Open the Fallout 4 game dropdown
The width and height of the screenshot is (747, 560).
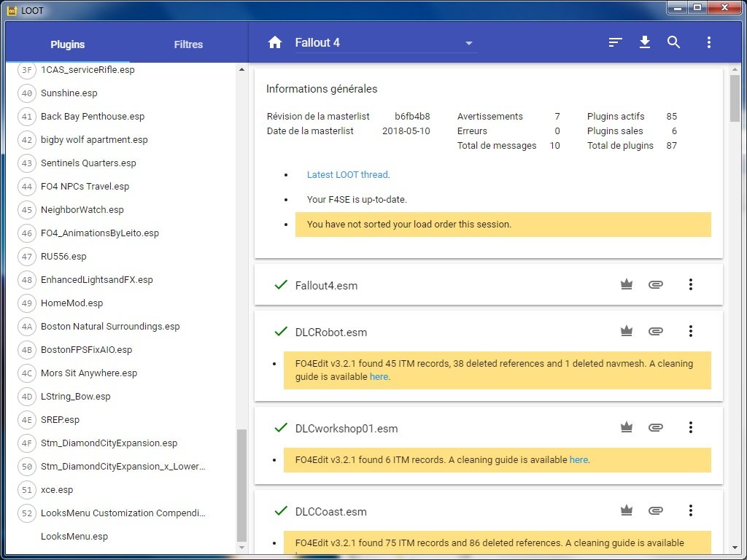pos(387,43)
